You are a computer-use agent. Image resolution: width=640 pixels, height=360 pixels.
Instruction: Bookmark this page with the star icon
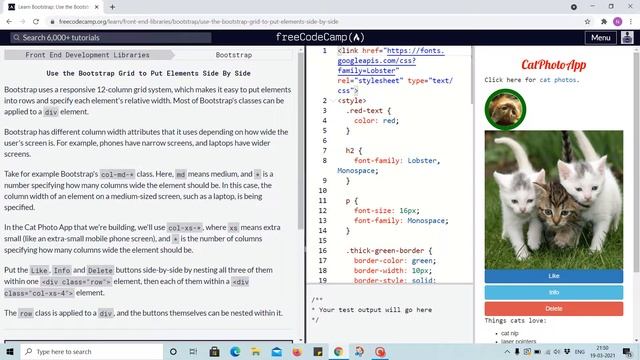(587, 22)
